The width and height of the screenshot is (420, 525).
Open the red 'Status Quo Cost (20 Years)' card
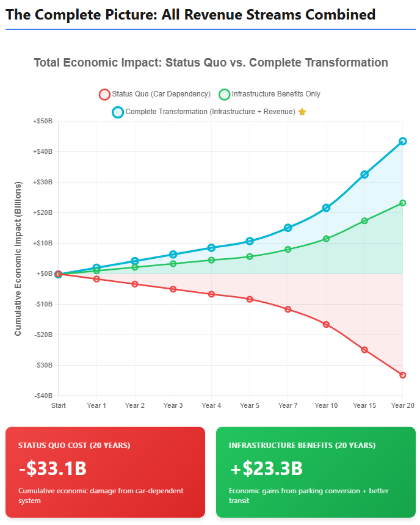pos(105,472)
